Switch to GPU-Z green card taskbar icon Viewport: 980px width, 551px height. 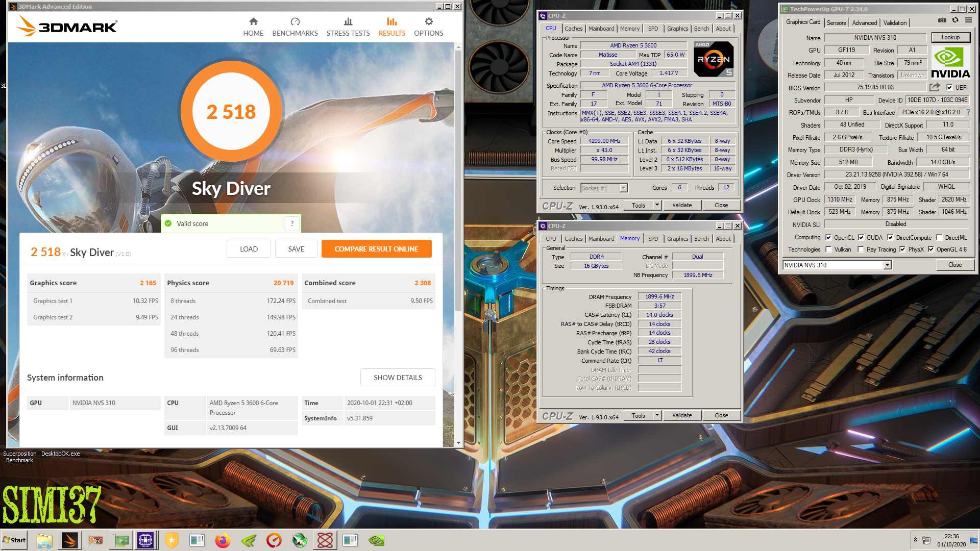[121, 540]
